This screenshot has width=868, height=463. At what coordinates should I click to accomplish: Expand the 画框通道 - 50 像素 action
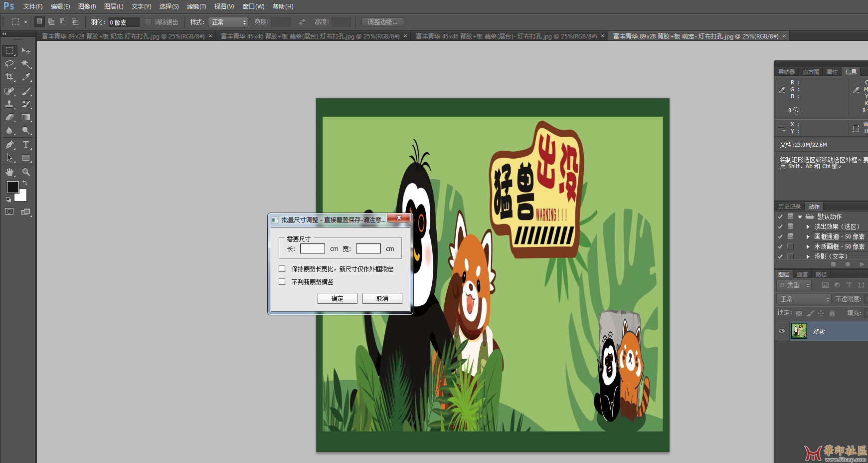(x=808, y=236)
